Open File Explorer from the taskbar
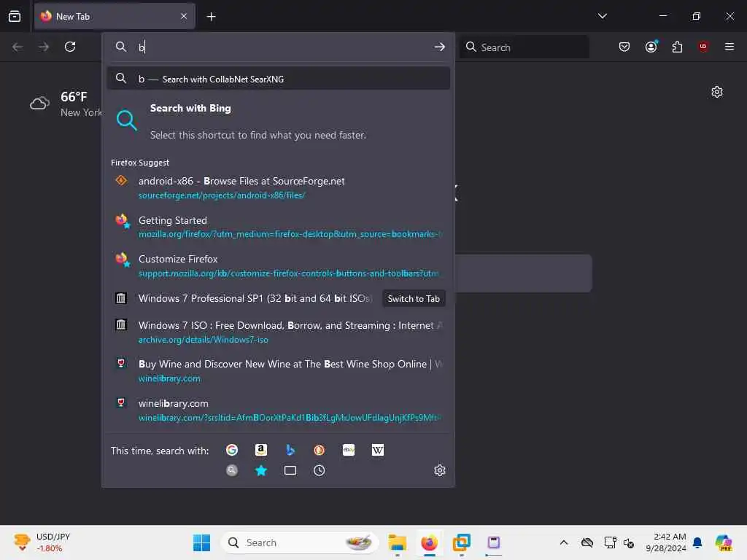 point(398,542)
